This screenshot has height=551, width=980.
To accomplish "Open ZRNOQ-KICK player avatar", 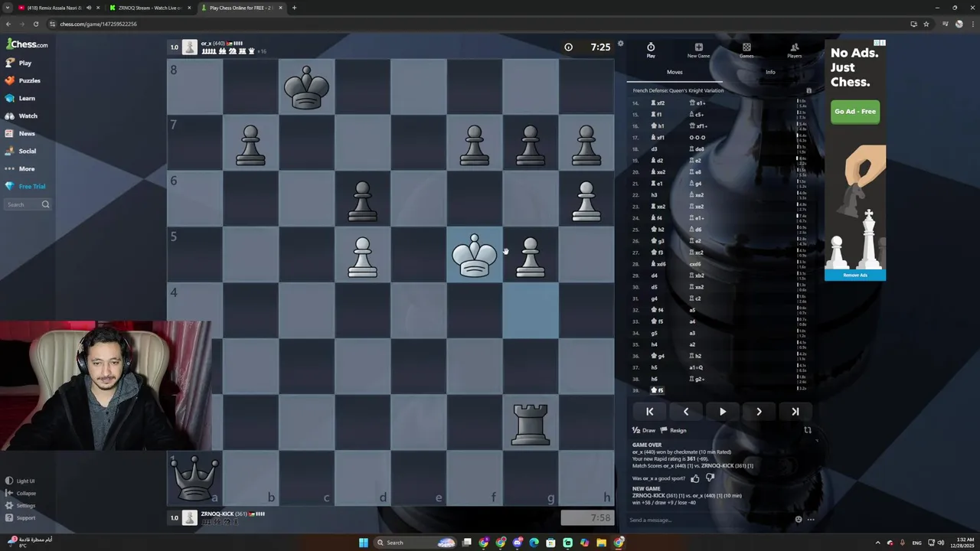I will point(189,517).
